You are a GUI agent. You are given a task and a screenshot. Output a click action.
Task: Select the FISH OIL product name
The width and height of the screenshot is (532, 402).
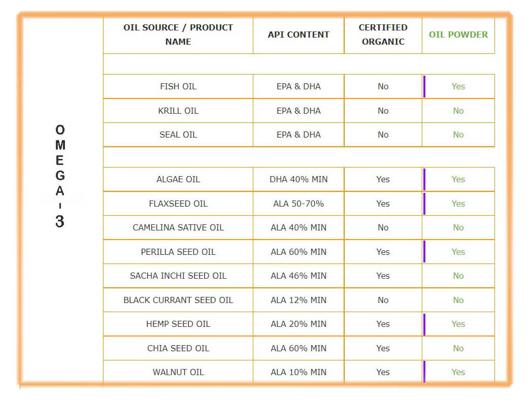(178, 86)
